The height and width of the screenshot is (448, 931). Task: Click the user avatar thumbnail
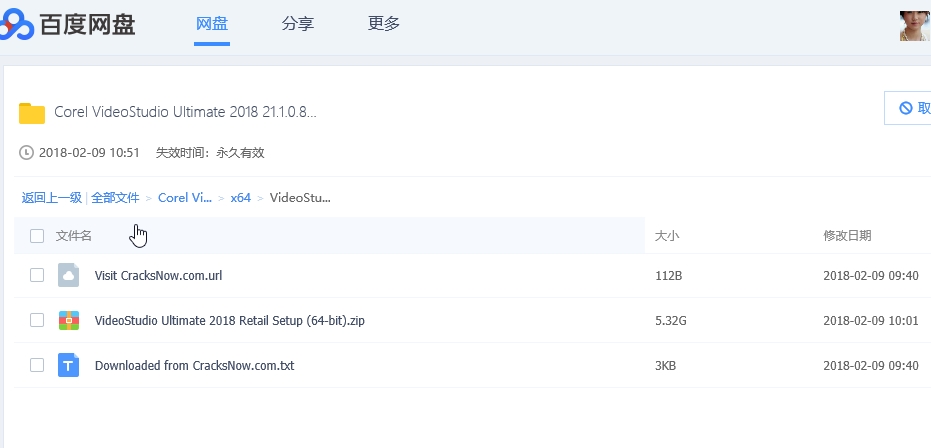[915, 26]
